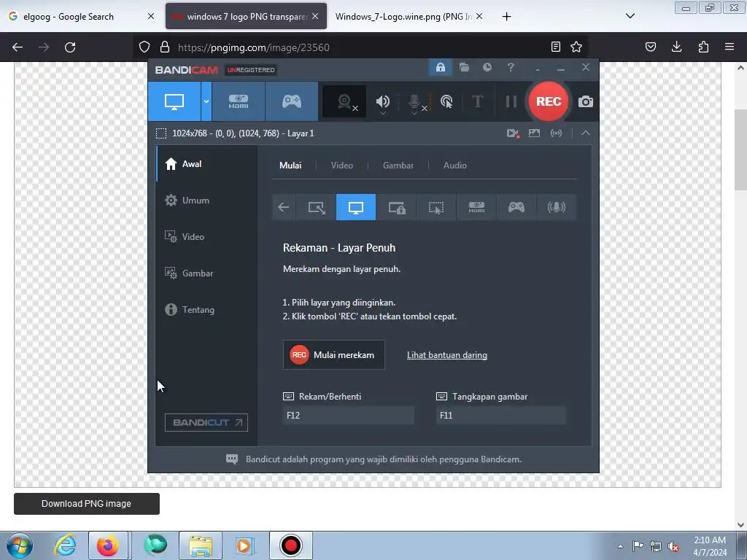Select HDMI device recording mode in top toolbar
Image resolution: width=747 pixels, height=560 pixels.
239,101
